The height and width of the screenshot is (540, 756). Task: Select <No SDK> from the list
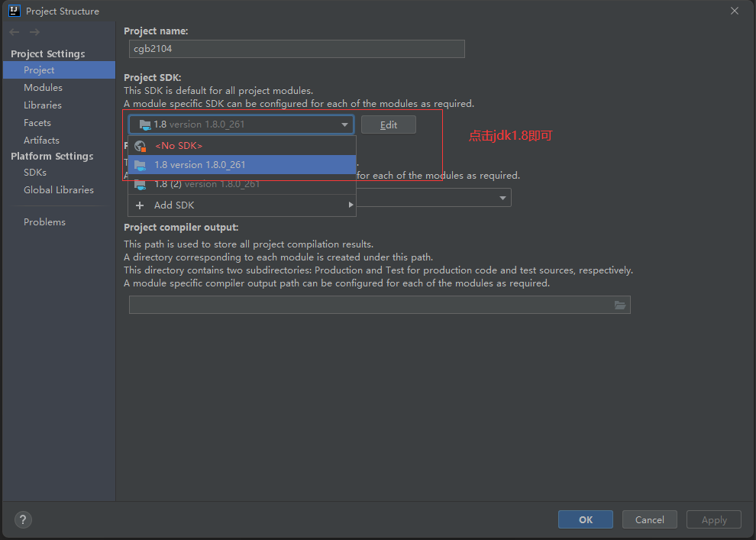[242, 146]
